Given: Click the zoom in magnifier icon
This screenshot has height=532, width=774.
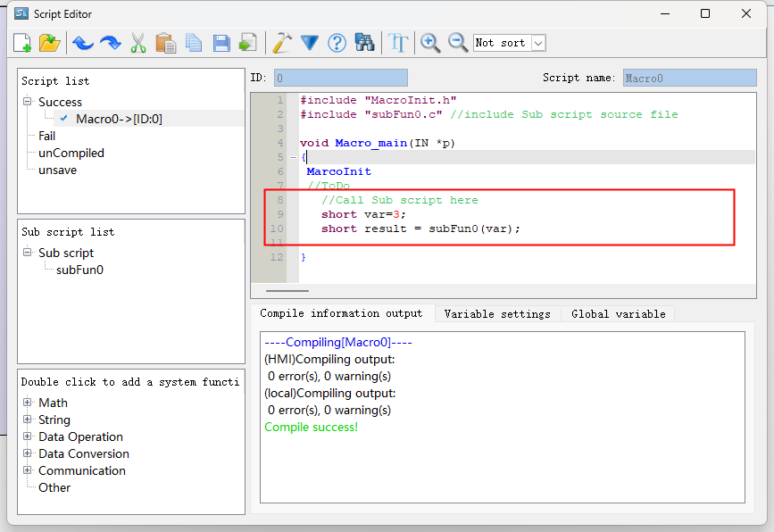Looking at the screenshot, I should (430, 43).
